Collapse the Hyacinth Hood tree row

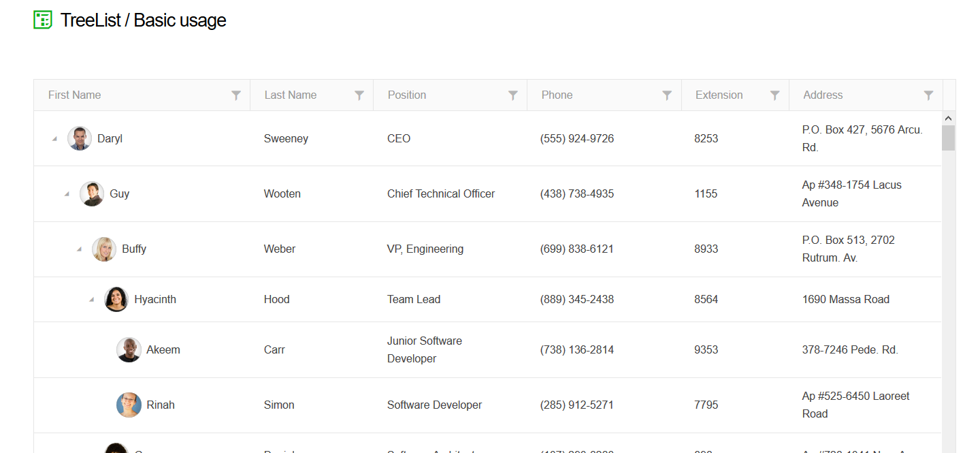(x=91, y=300)
